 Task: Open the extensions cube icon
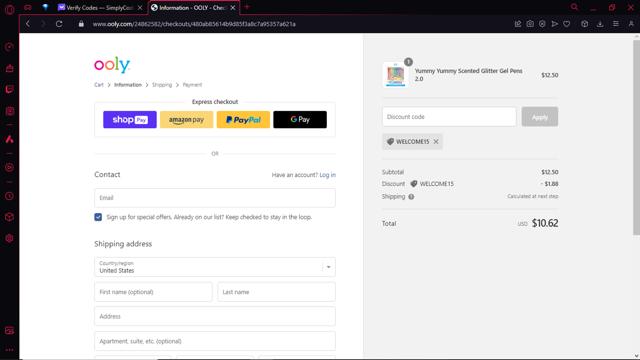tap(585, 24)
